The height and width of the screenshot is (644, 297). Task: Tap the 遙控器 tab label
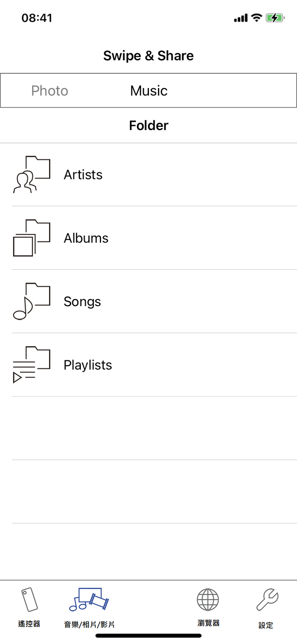pyautogui.click(x=29, y=624)
